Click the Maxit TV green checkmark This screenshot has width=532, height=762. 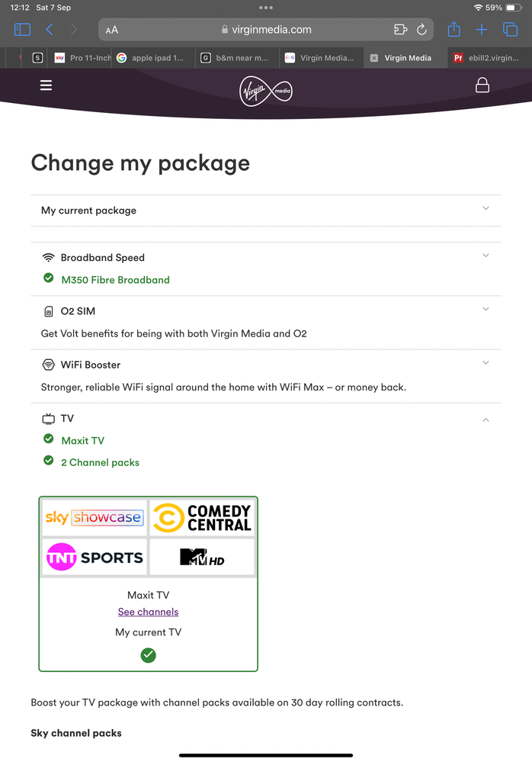pyautogui.click(x=49, y=439)
